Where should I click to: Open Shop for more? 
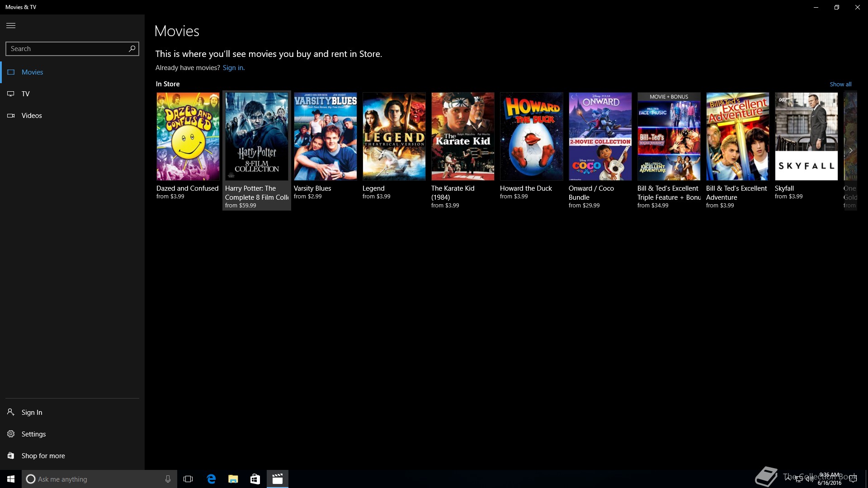click(x=72, y=456)
